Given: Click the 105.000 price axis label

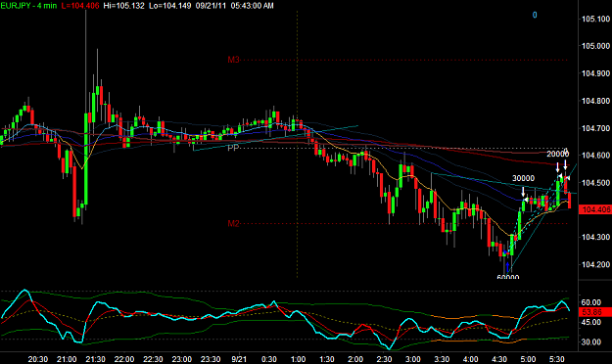Looking at the screenshot, I should [x=596, y=46].
